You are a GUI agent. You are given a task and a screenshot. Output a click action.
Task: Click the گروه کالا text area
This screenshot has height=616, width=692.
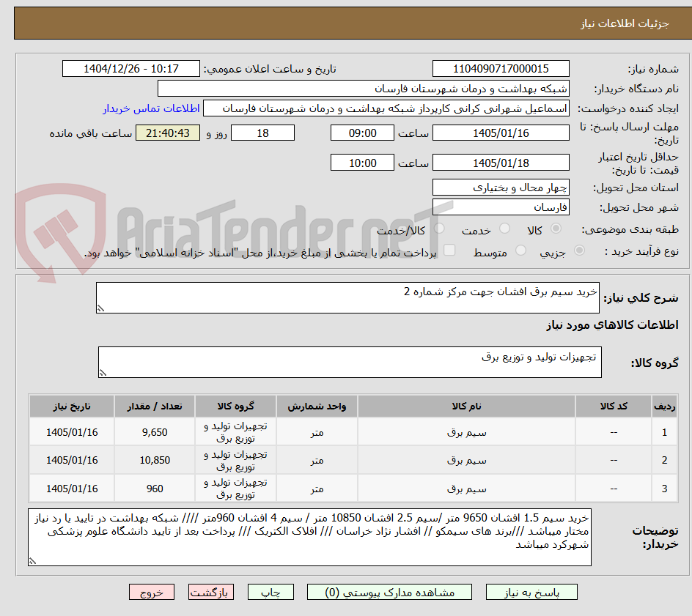pos(350,362)
